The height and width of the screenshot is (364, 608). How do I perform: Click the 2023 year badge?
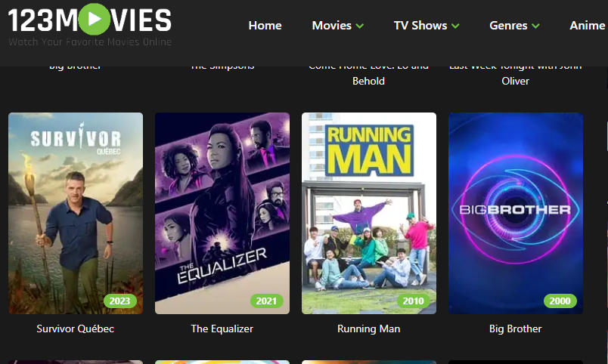[x=119, y=301]
